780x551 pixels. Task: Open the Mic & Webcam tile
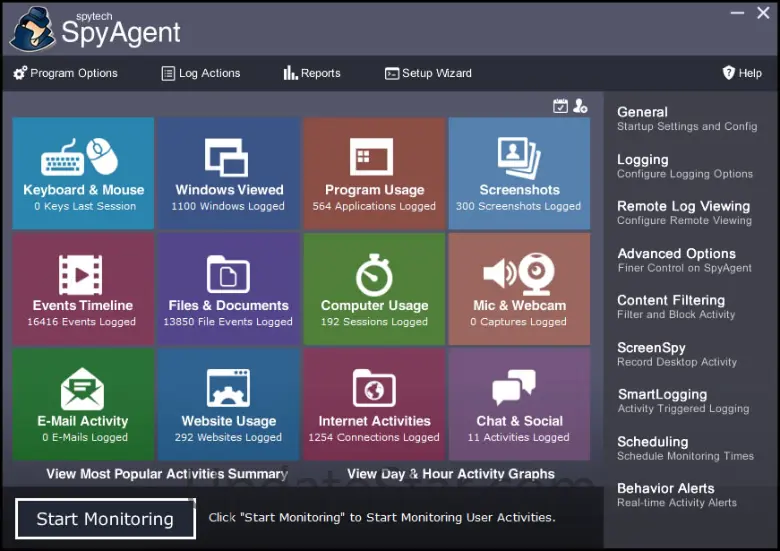[x=519, y=289]
